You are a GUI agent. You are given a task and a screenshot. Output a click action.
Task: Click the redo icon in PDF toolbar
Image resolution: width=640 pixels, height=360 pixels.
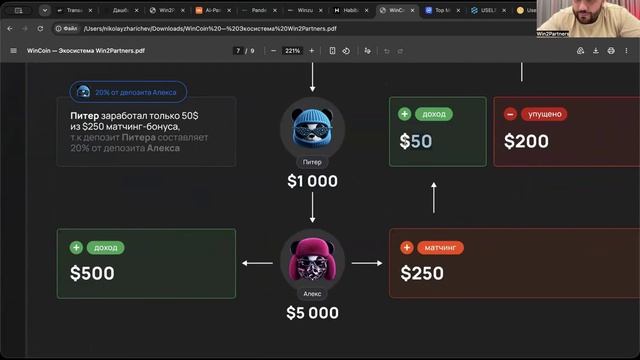(400, 51)
